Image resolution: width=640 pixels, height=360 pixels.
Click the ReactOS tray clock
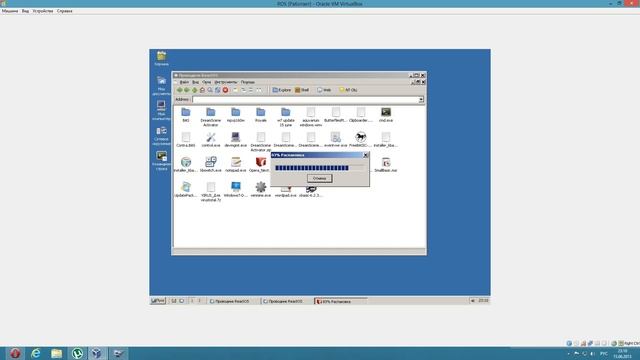point(483,301)
